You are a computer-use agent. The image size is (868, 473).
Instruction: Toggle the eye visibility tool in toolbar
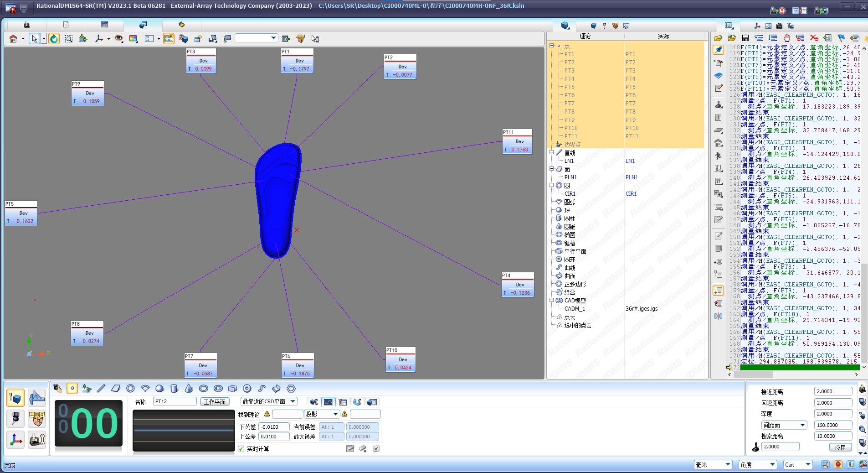(118, 39)
